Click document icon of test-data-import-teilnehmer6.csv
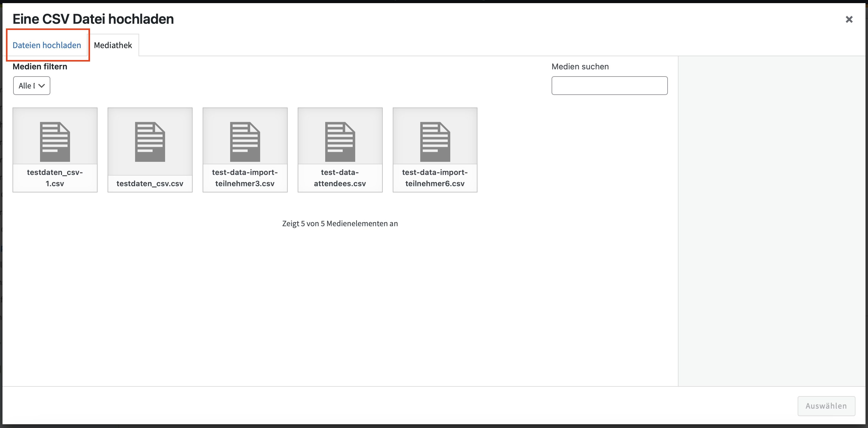This screenshot has height=428, width=868. (x=435, y=142)
